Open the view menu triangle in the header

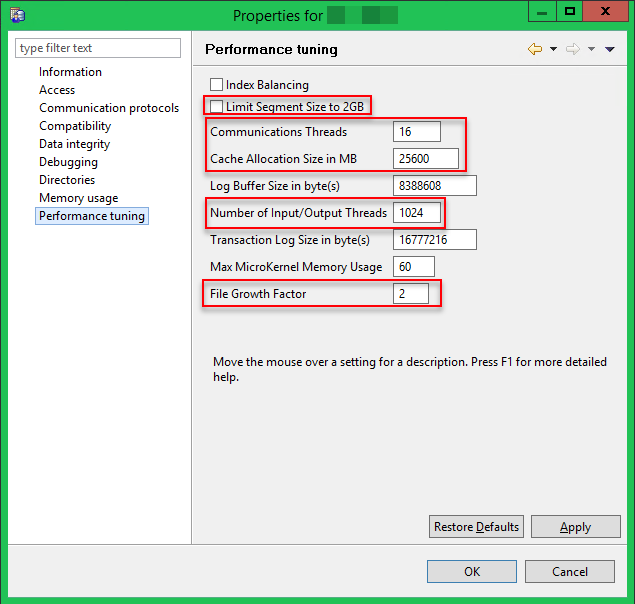(x=610, y=49)
